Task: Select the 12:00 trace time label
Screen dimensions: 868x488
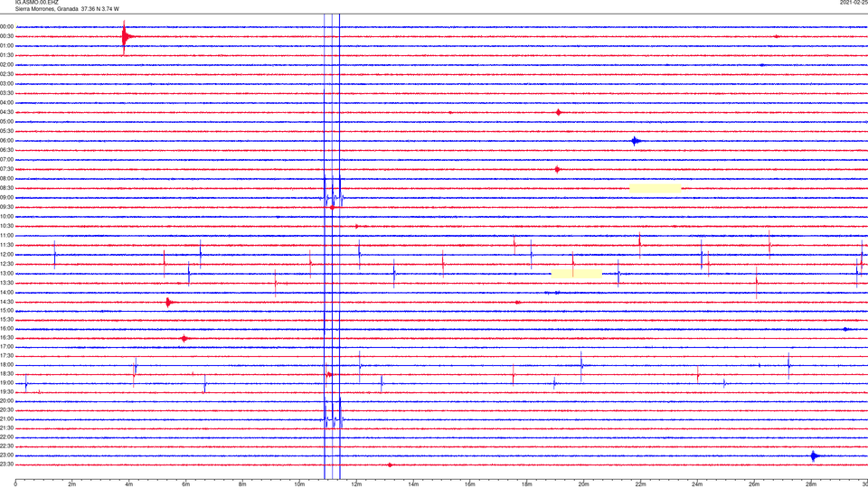Action: [7, 255]
